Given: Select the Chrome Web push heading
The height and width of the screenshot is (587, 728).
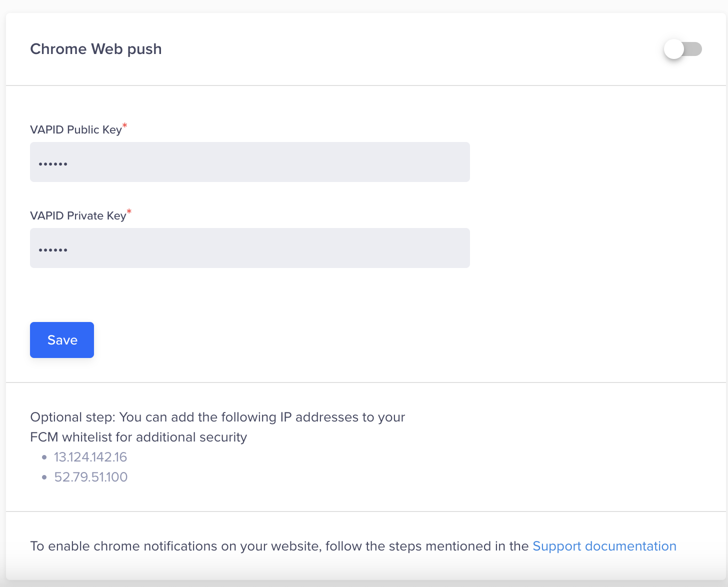Looking at the screenshot, I should point(96,49).
